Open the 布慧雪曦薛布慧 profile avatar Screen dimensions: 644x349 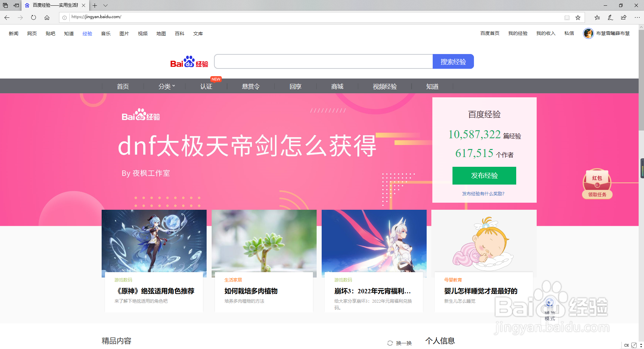(588, 34)
